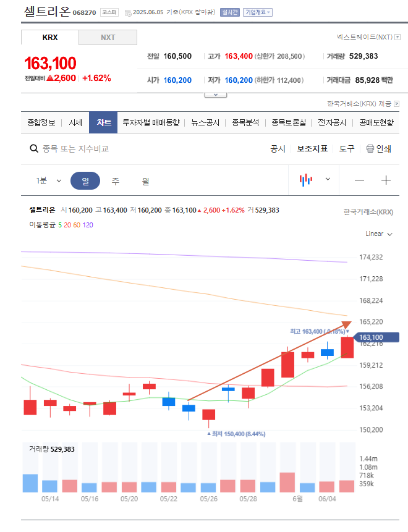Zoom in chart with plus icon
Viewport: 408px width, 532px height.
tap(386, 180)
